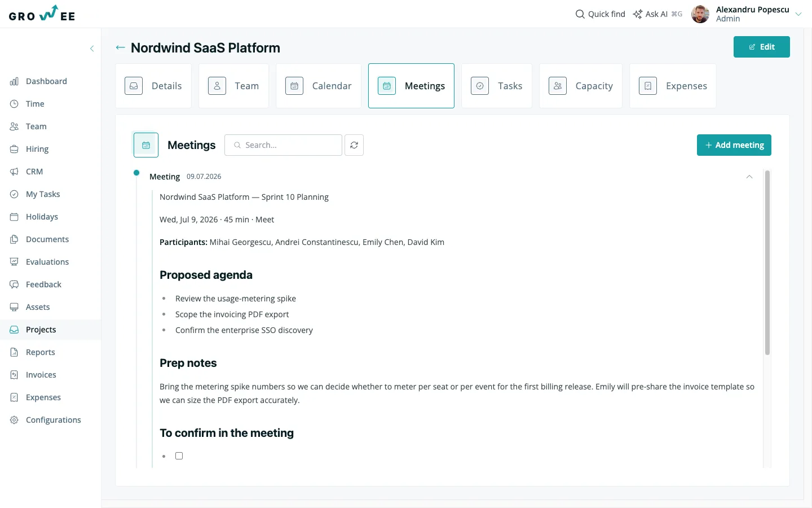This screenshot has width=812, height=508.
Task: Click the Prep notes heading
Action: point(188,363)
